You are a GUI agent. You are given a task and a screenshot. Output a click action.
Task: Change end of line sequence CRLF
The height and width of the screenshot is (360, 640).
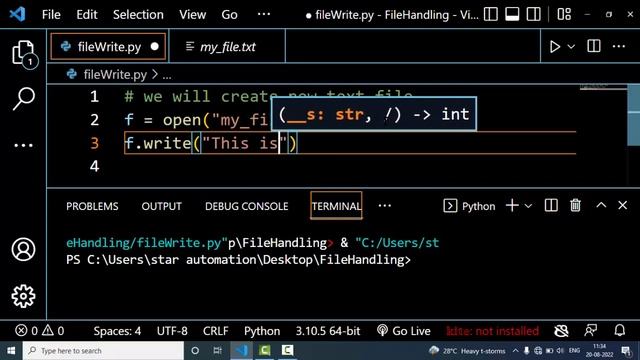tap(216, 331)
